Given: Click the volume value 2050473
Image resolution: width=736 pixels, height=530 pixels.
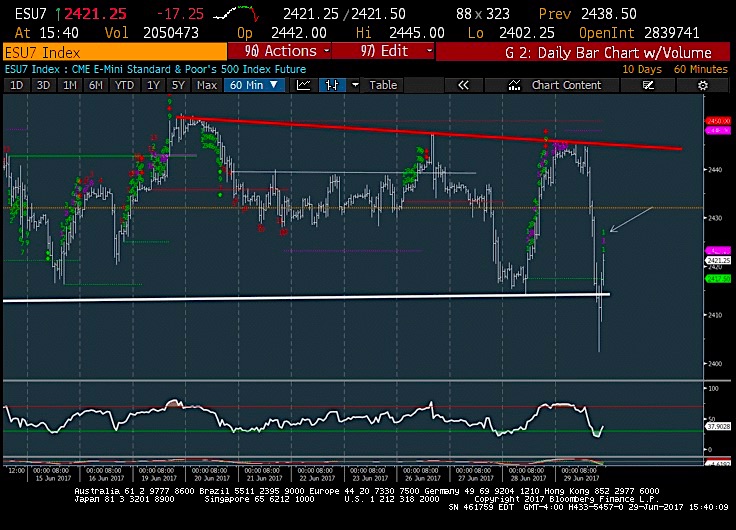Looking at the screenshot, I should pyautogui.click(x=171, y=33).
